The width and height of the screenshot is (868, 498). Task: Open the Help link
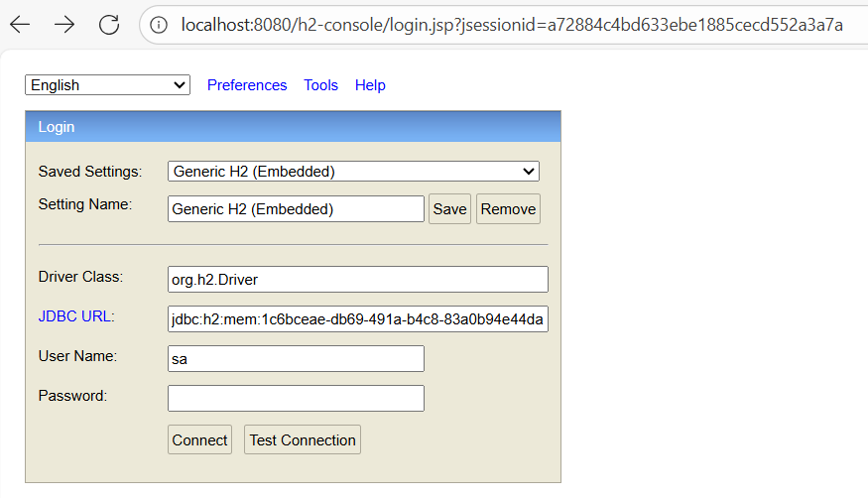[x=370, y=85]
